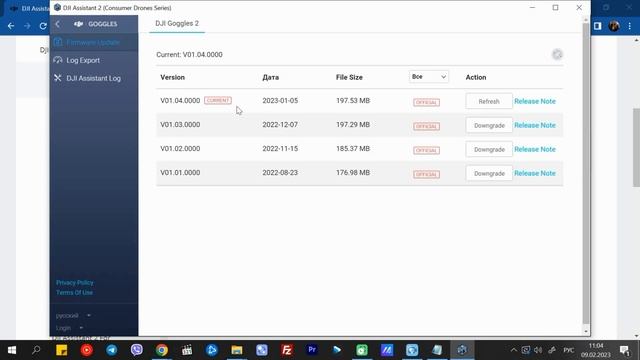This screenshot has width=640, height=360.
Task: Open Release Note for V01.02.0000
Action: tap(535, 149)
